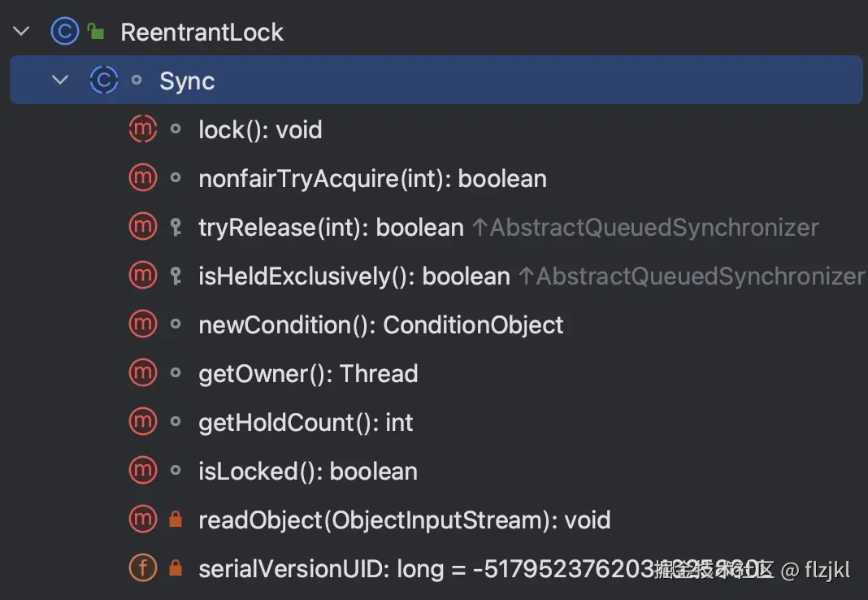The height and width of the screenshot is (600, 868).
Task: Click the Sync class icon
Action: pos(103,80)
